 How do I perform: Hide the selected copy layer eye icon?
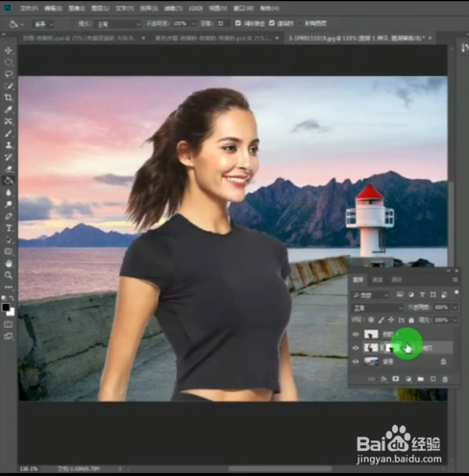coord(356,348)
